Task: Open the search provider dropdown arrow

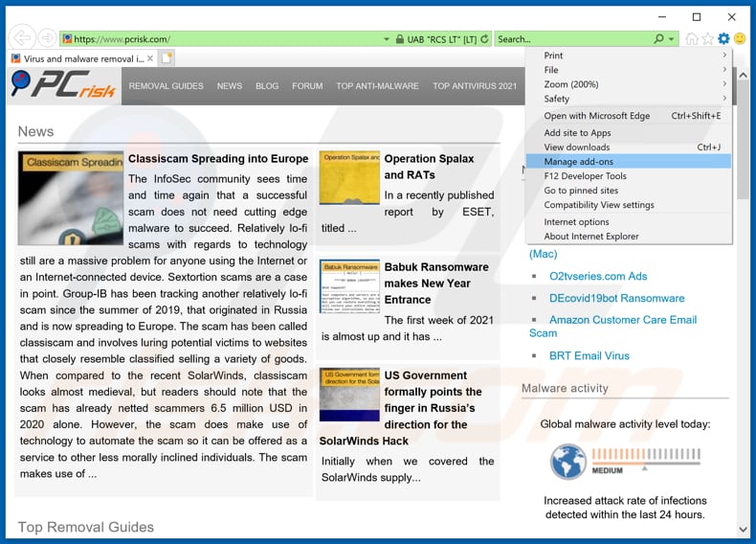Action: pyautogui.click(x=672, y=39)
